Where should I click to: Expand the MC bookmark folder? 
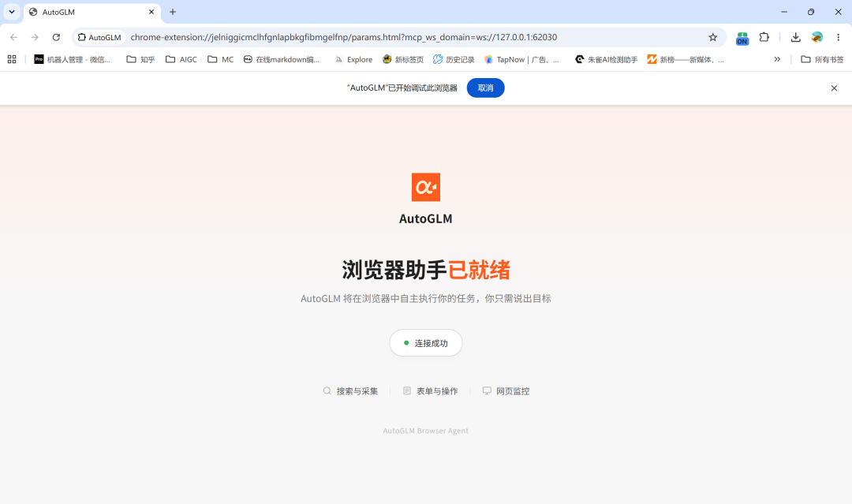[221, 59]
